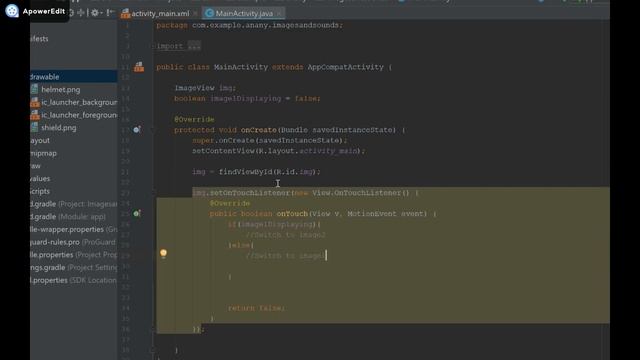
Task: Open project panel settings gear
Action: [95, 13]
